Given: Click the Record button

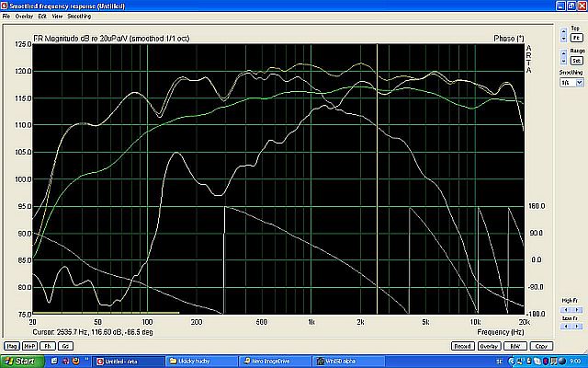Looking at the screenshot, I should pos(462,346).
